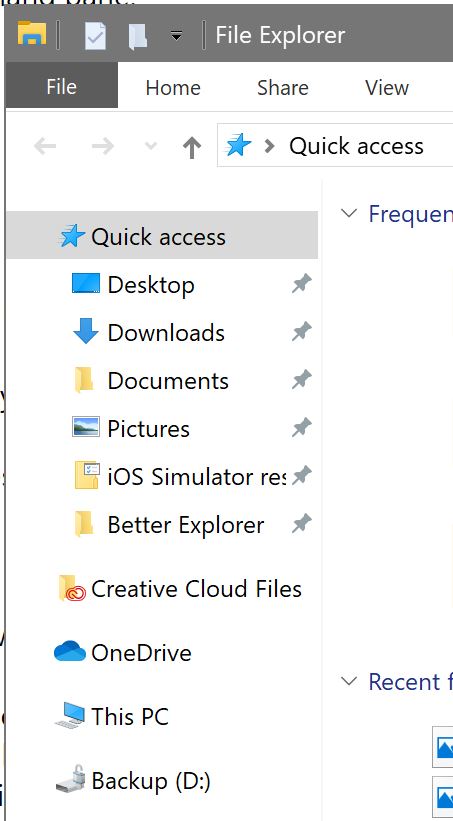Switch to the View ribbon tab
Viewport: 453px width, 821px height.
(386, 87)
